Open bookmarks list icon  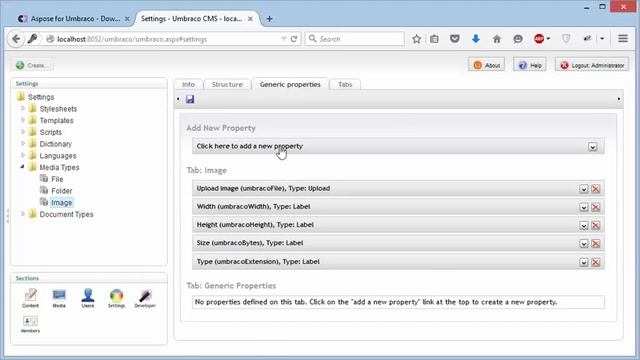tap(434, 39)
